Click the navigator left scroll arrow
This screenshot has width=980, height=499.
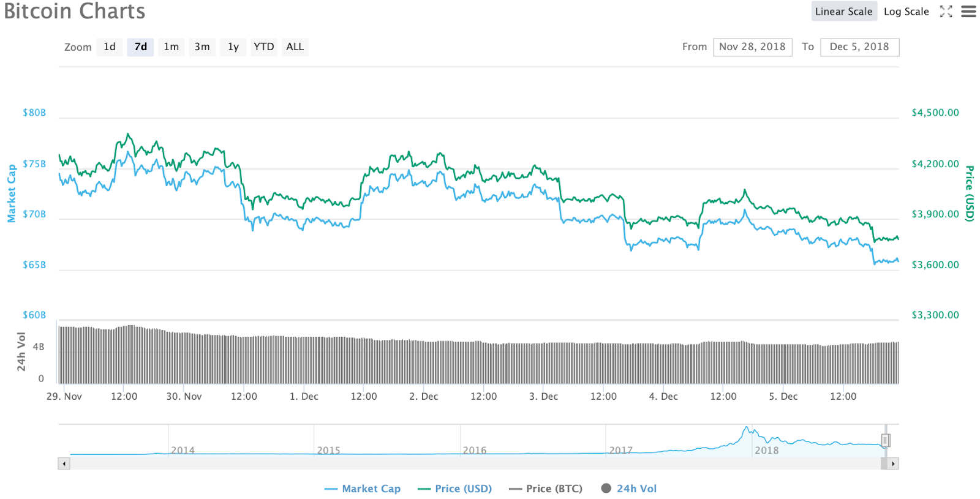tap(64, 463)
